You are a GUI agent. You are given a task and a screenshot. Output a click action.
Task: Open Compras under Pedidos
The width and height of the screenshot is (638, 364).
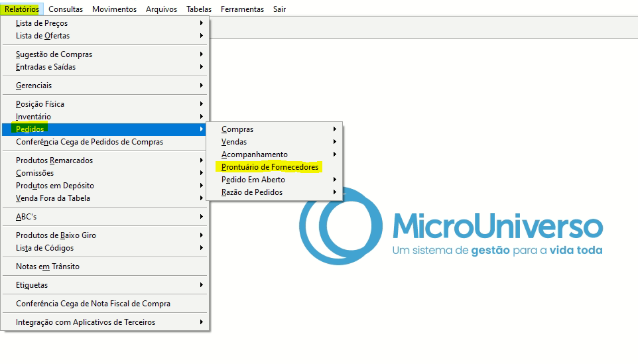275,129
